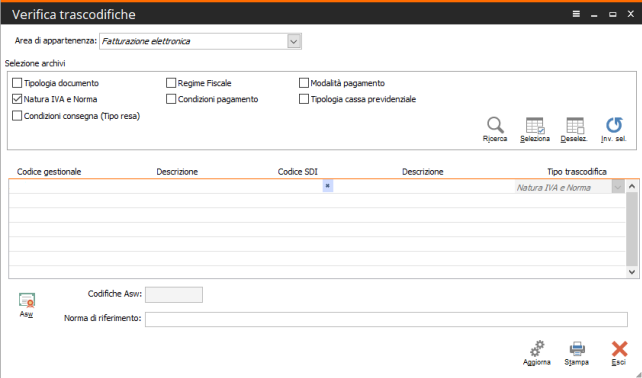642x378 pixels.
Task: Click the Norma di riferimento text field
Action: point(386,319)
